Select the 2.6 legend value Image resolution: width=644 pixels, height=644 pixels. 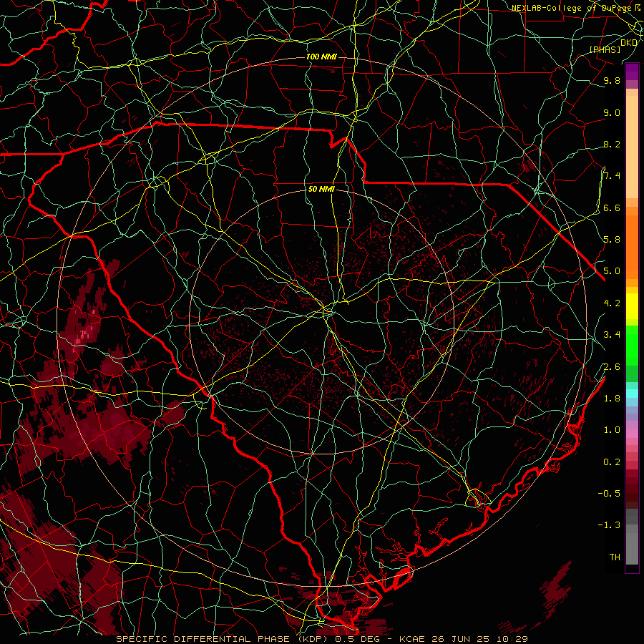(612, 367)
